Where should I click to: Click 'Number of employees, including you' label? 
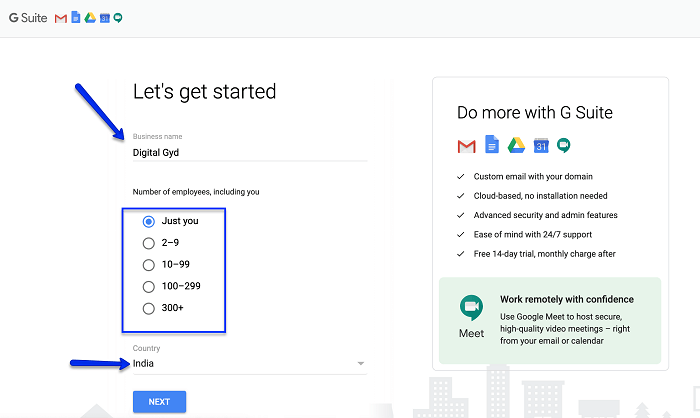click(x=196, y=192)
